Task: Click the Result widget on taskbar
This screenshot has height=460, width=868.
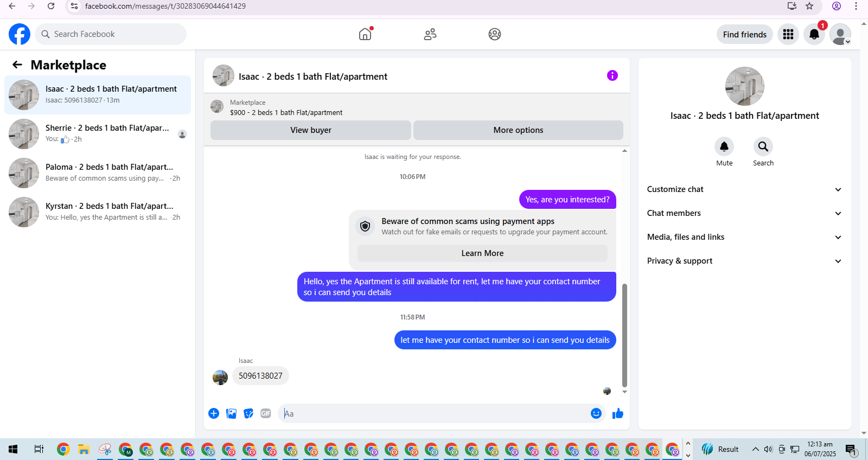Action: (x=720, y=449)
